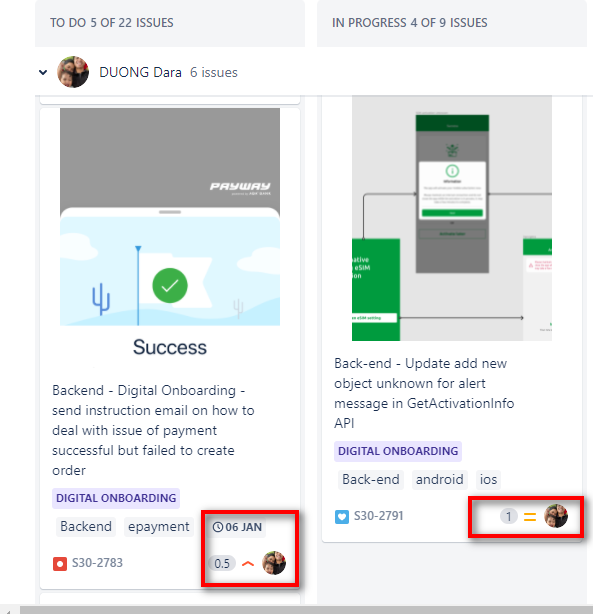The image size is (593, 614).
Task: Click the medium priority orange equals icon
Action: 530,517
